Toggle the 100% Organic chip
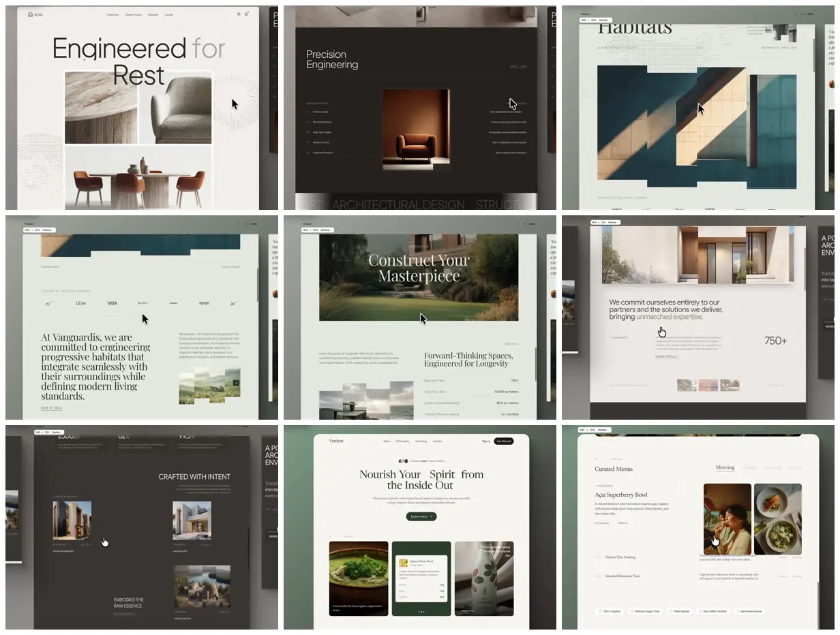This screenshot has height=635, width=840. click(x=608, y=611)
